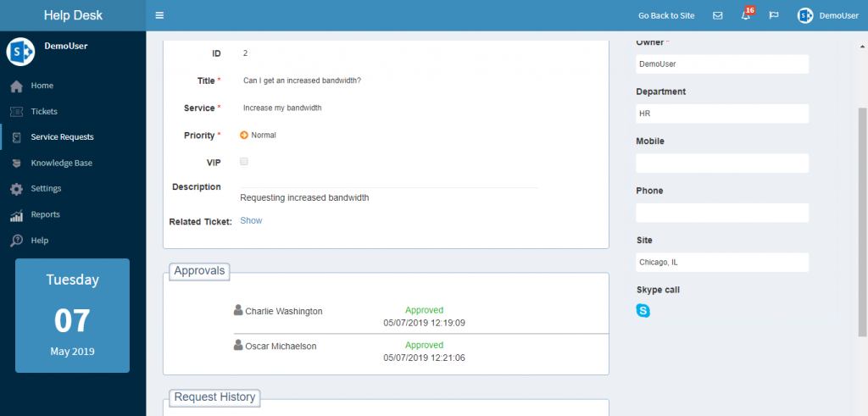Image resolution: width=868 pixels, height=416 pixels.
Task: Click the DemoUser name in sidebar profile
Action: click(66, 47)
